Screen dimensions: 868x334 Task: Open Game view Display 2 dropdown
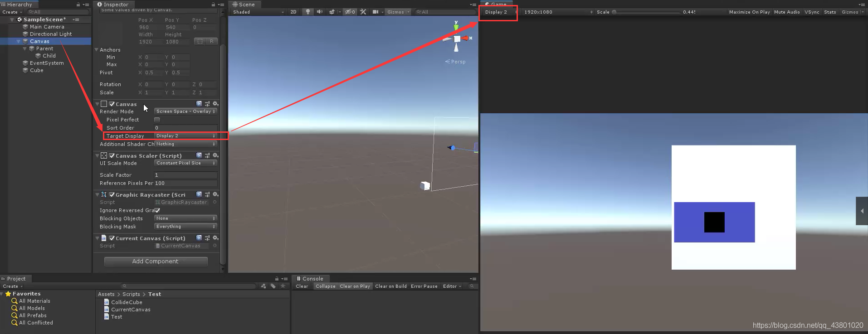click(x=500, y=12)
